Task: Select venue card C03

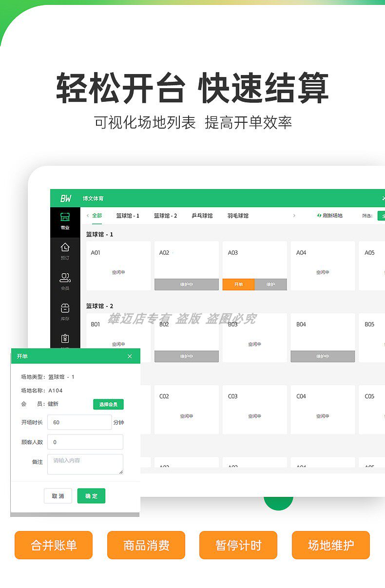Action: point(254,410)
